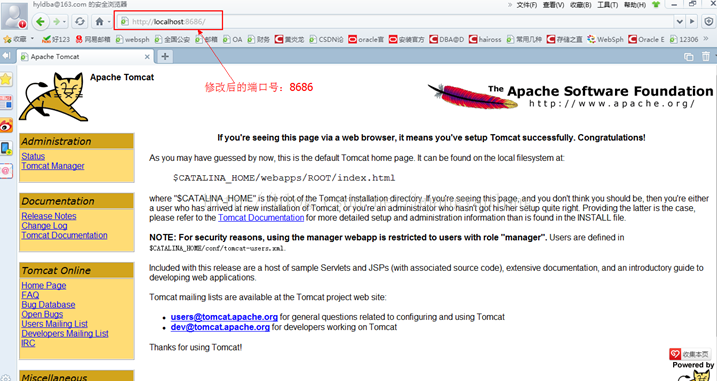Open the websph bookmark

(133, 39)
